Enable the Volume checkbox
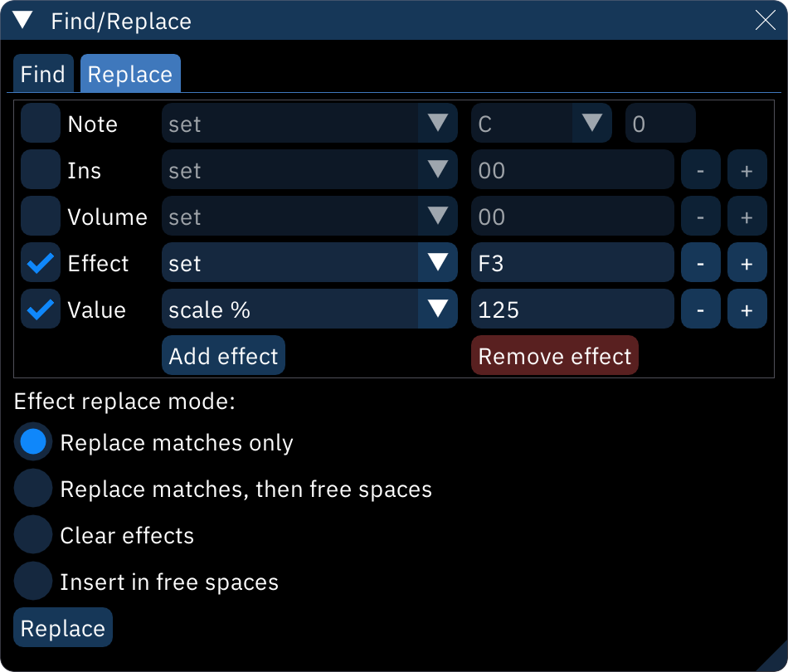 click(x=40, y=216)
